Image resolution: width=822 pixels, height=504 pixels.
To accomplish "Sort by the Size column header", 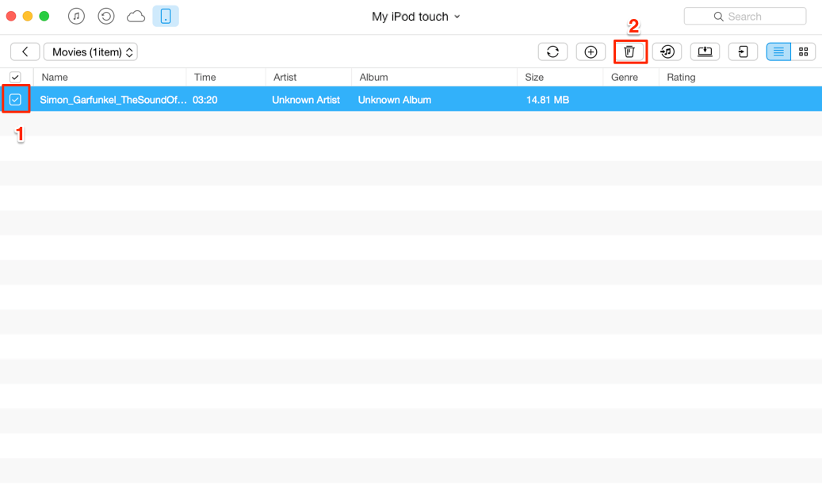I will (x=534, y=78).
